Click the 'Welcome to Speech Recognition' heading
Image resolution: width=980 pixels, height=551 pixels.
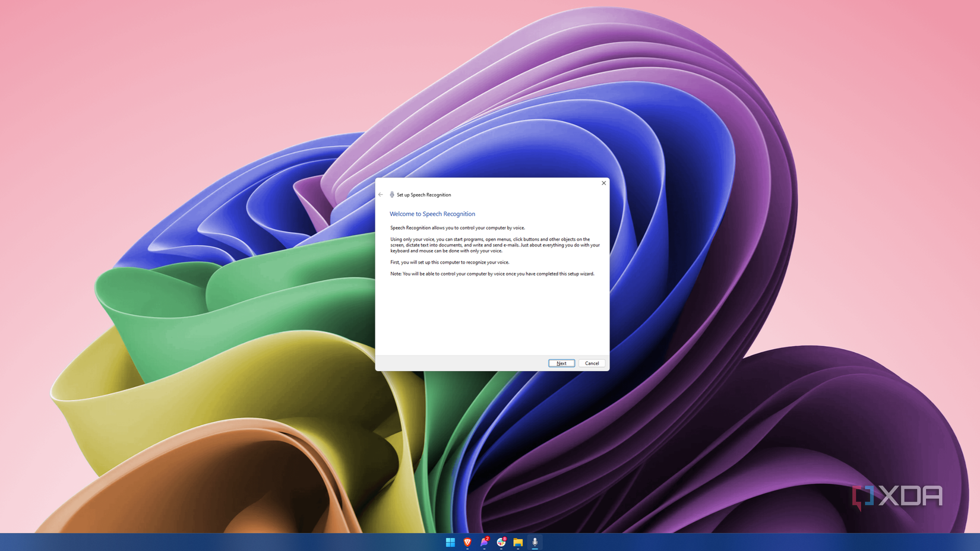[432, 214]
